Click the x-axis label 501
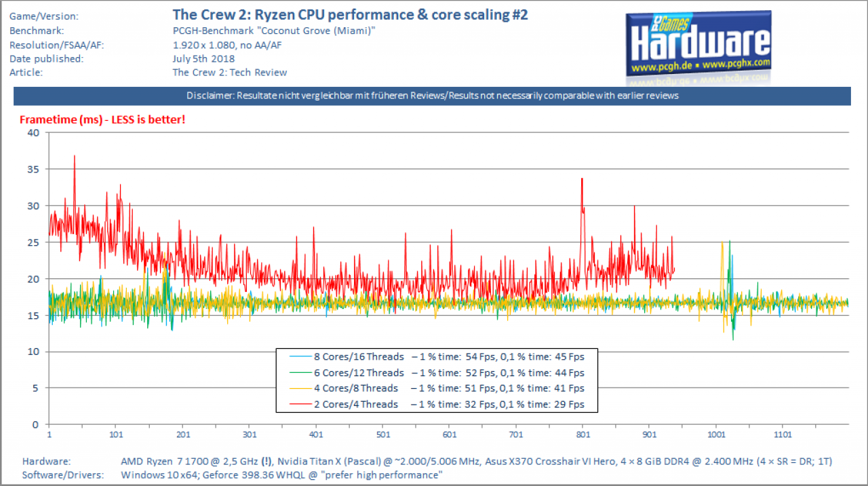This screenshot has height=486, width=868. pyautogui.click(x=382, y=434)
